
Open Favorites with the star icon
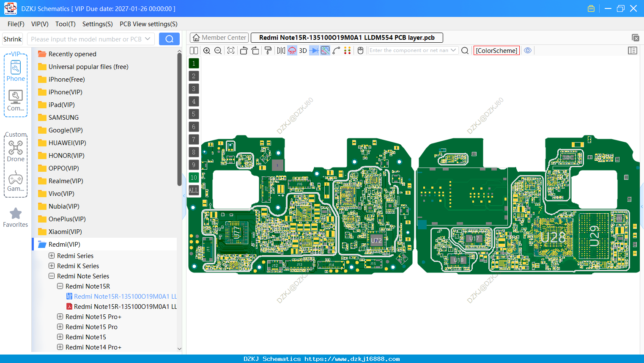click(16, 217)
